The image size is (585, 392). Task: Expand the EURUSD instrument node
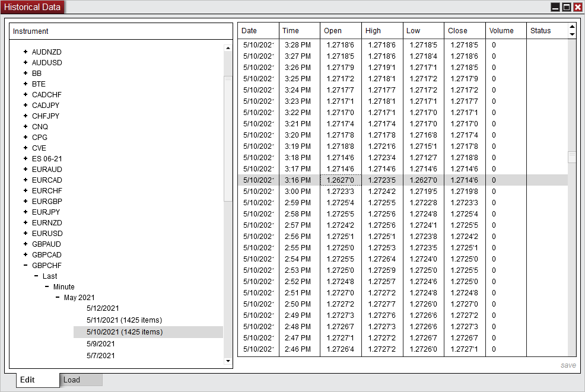coord(25,233)
